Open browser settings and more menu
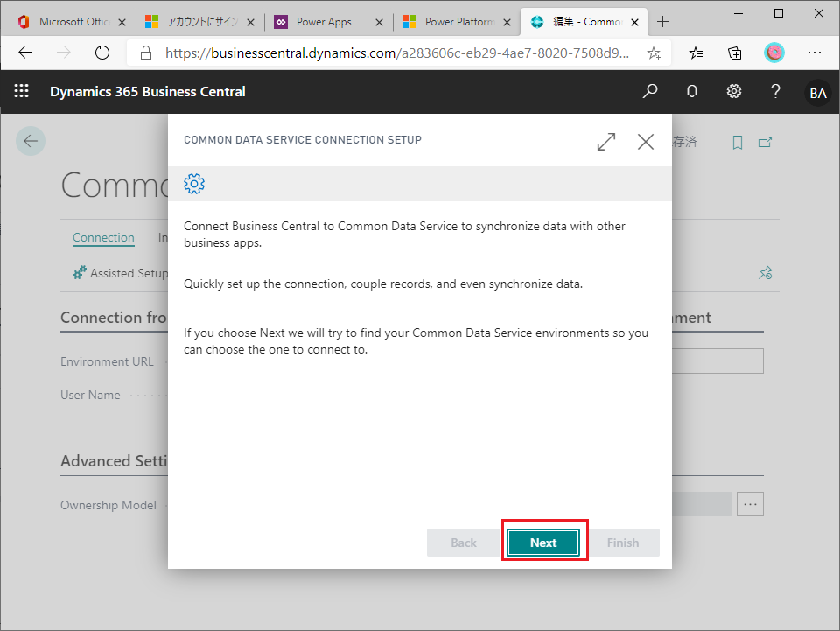840x631 pixels. click(815, 53)
